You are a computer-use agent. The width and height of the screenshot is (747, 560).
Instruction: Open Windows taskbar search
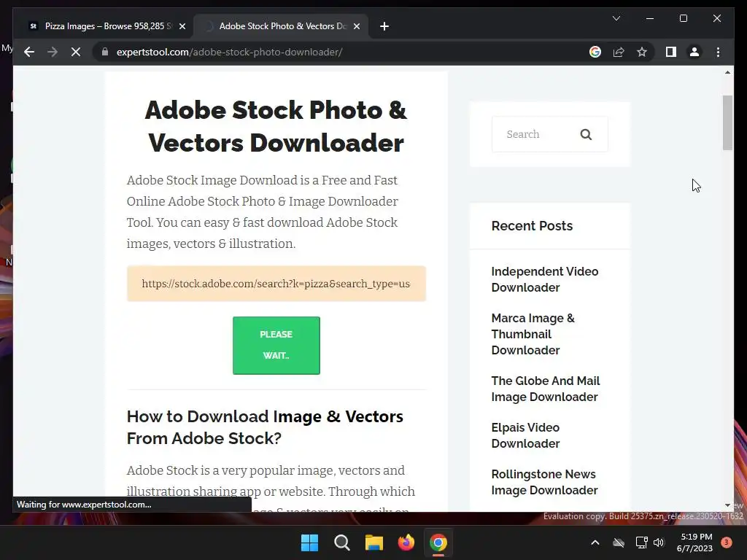pos(341,542)
